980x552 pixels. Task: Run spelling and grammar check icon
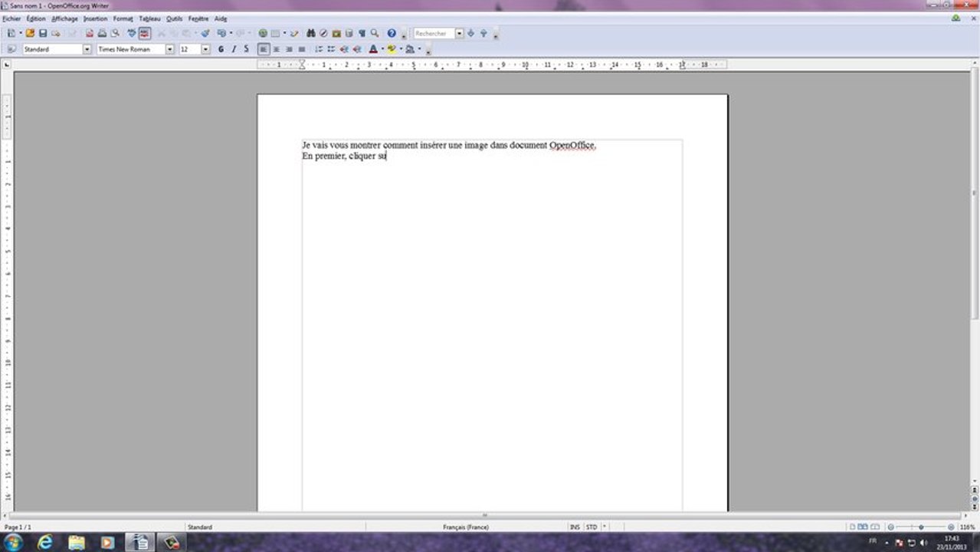click(132, 34)
